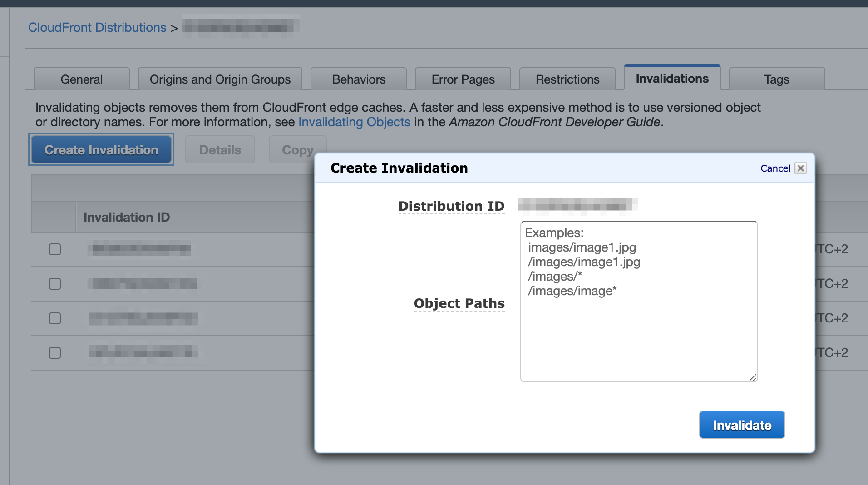This screenshot has width=868, height=485.
Task: Select the third invalidation row checkbox
Action: pyautogui.click(x=54, y=318)
